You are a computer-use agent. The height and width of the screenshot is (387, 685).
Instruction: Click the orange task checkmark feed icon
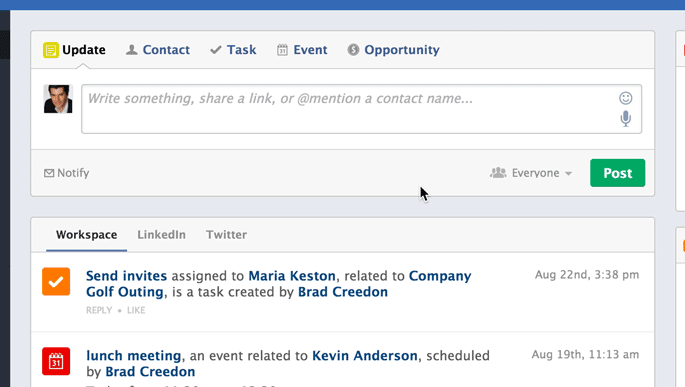56,282
